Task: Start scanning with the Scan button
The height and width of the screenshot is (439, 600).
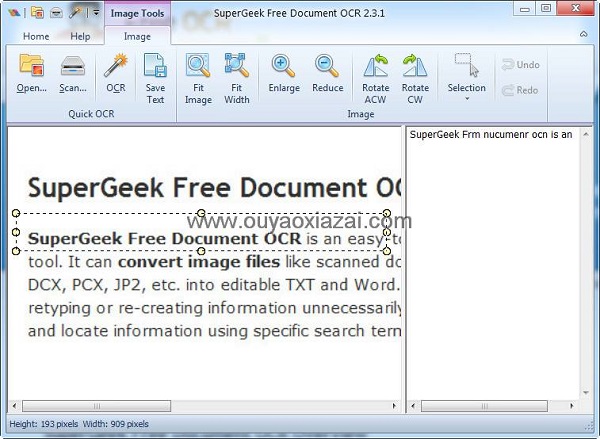Action: pos(73,74)
